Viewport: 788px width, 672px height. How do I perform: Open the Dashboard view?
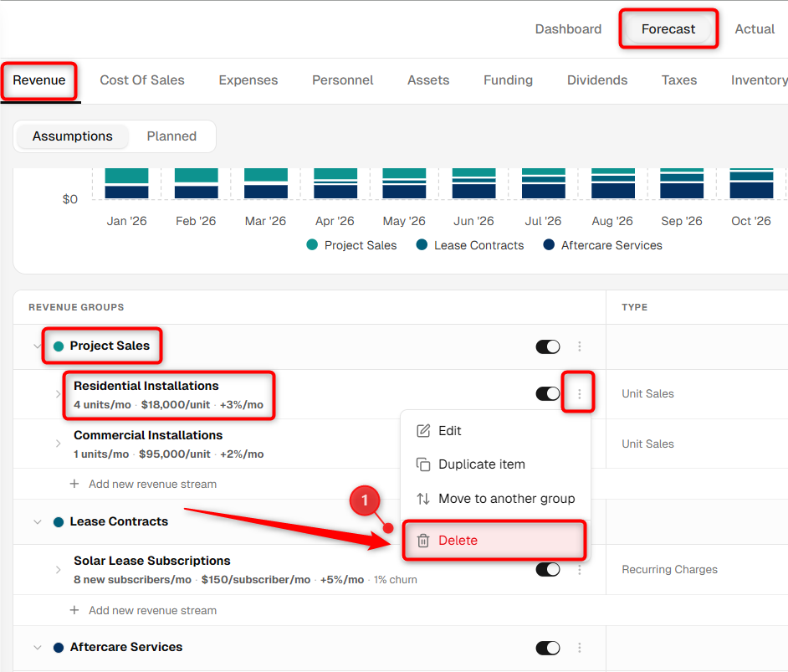(568, 29)
